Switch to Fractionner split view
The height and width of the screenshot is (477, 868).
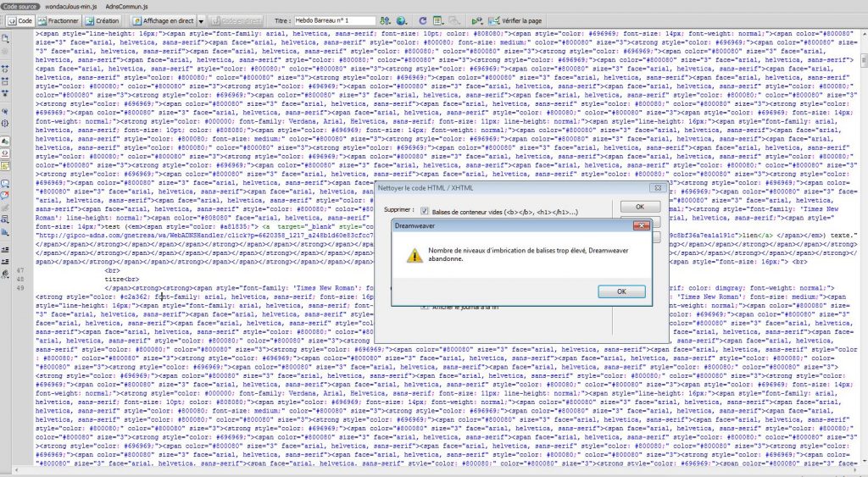pos(59,19)
